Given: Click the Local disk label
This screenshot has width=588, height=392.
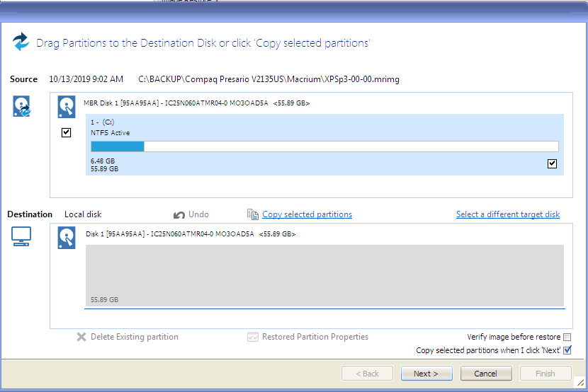Looking at the screenshot, I should tap(83, 214).
